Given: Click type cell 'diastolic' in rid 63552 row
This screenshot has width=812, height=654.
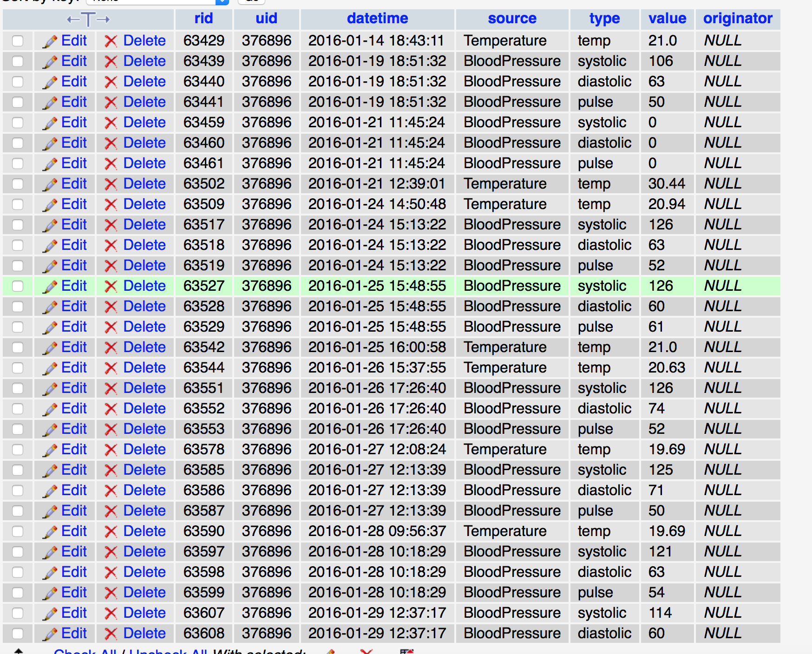Looking at the screenshot, I should [604, 408].
